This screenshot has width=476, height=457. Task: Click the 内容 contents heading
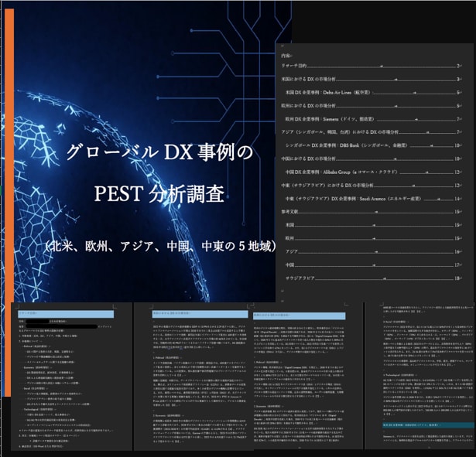click(x=286, y=56)
